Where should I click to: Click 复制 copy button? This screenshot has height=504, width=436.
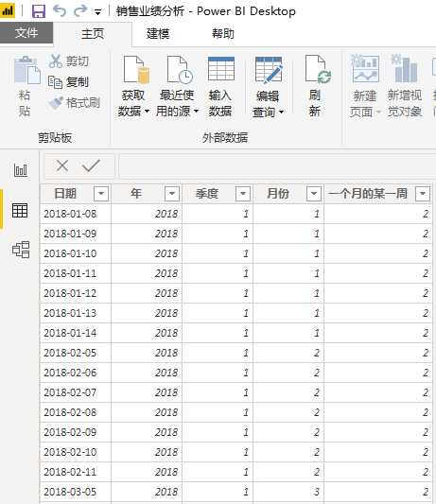tap(68, 82)
